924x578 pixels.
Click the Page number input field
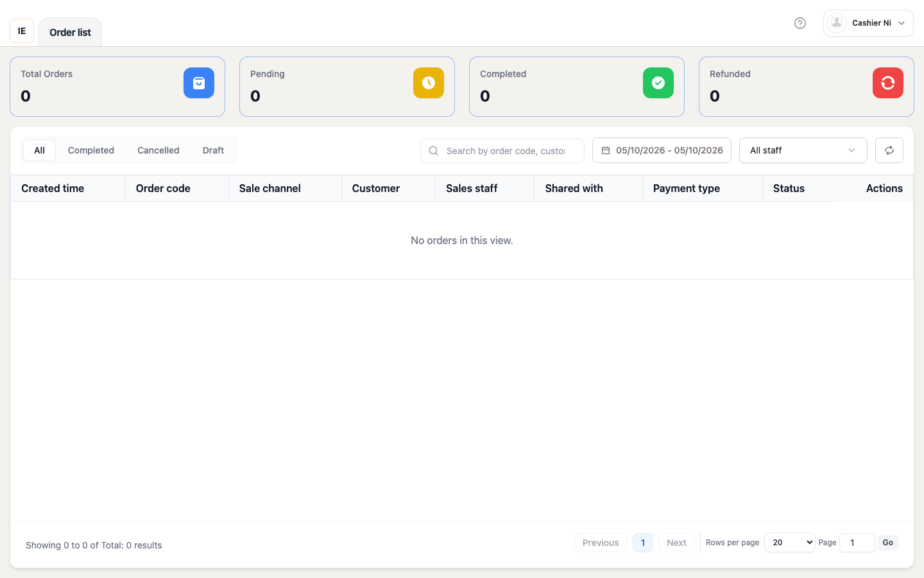tap(857, 543)
